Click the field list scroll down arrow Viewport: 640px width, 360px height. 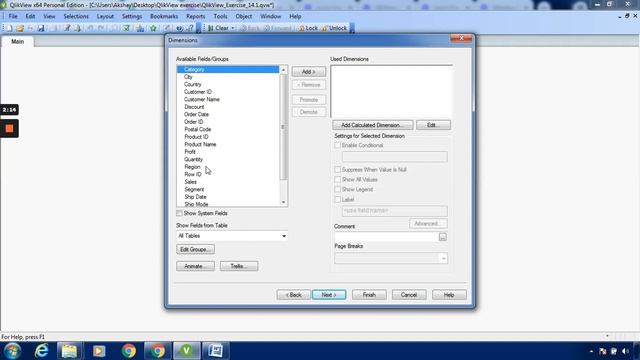[283, 202]
